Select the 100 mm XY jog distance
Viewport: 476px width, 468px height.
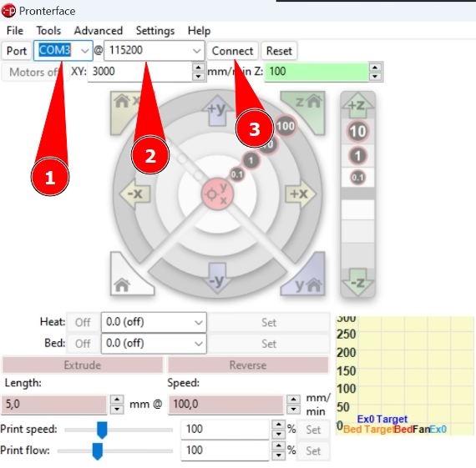(x=286, y=126)
